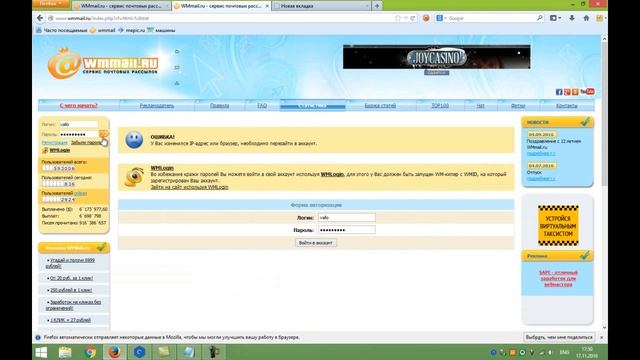
Task: Click 'Выбрать, чем мне поделиться' button
Action: point(559,337)
